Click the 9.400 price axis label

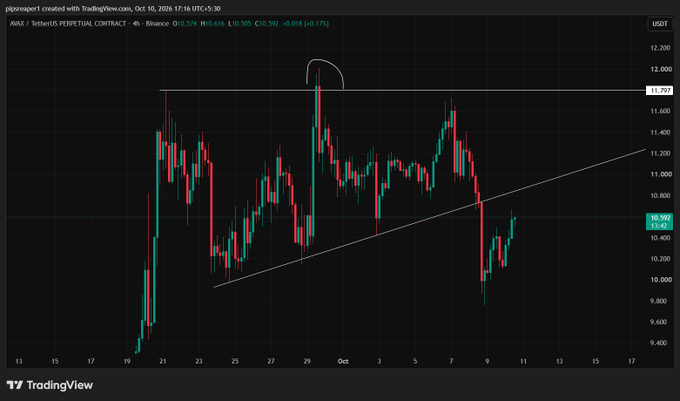coord(658,343)
